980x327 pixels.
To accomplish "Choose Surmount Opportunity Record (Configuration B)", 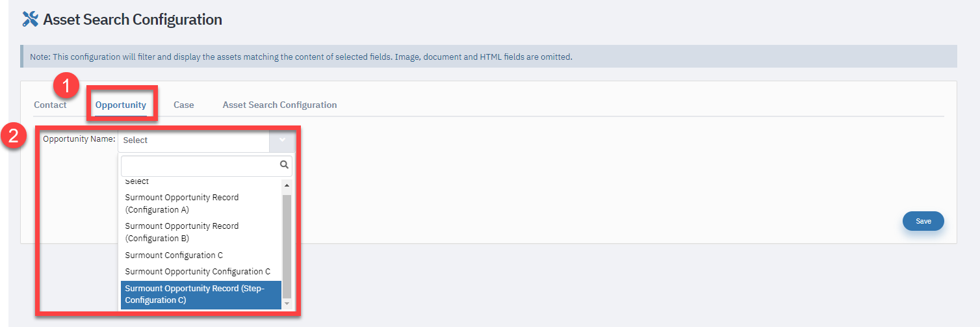I will pyautogui.click(x=201, y=232).
